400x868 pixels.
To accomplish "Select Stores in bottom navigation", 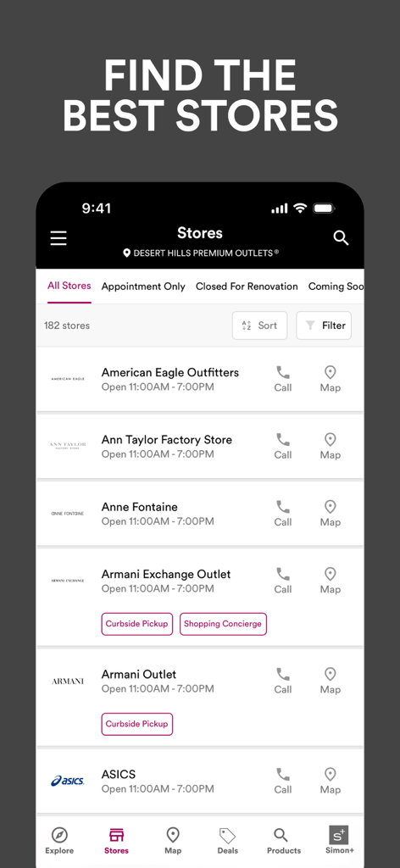I will (x=116, y=841).
